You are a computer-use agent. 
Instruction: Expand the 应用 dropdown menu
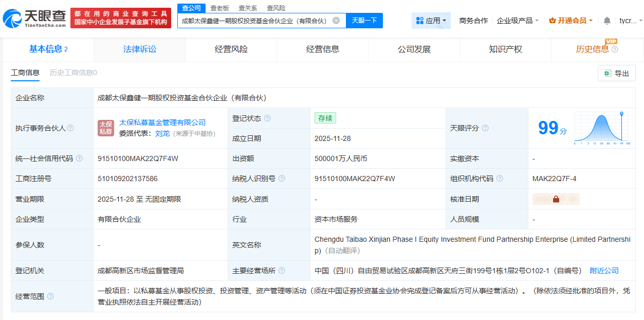tap(431, 21)
